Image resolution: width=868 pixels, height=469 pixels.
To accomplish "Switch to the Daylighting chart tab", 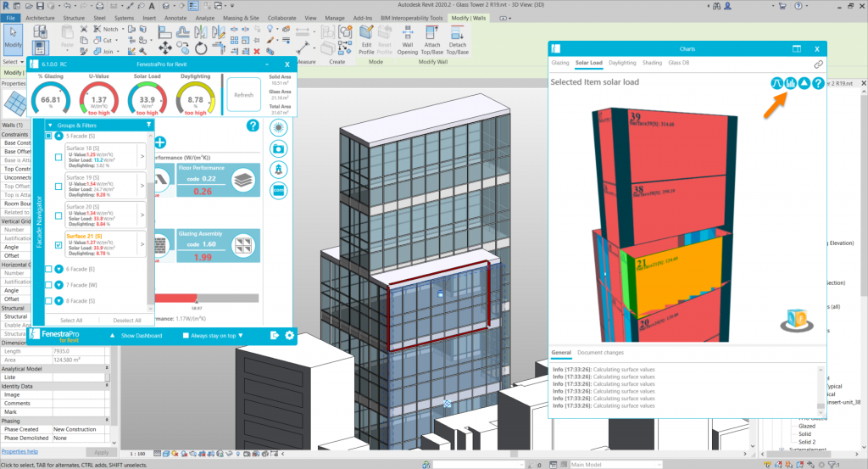I will pyautogui.click(x=622, y=63).
